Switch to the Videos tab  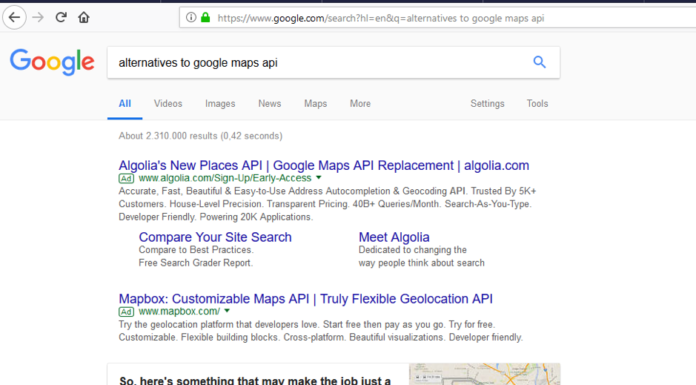tap(168, 103)
